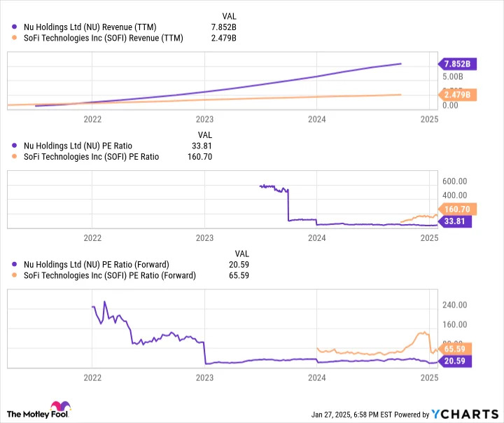This screenshot has width=504, height=423.
Task: Click the purple 20.59 forward PE flag
Action: [455, 361]
